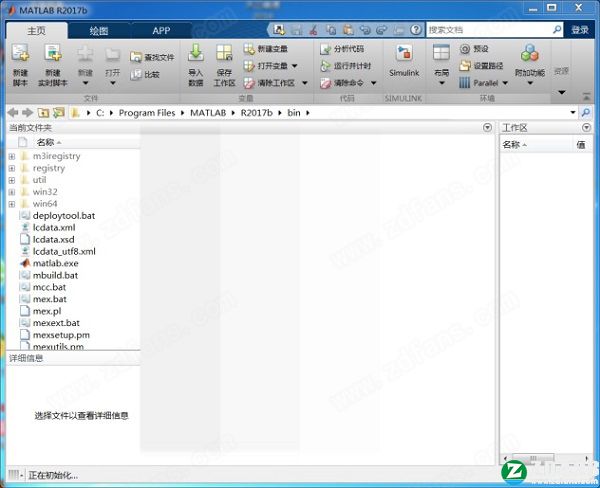Expand the win64 folder
The height and width of the screenshot is (488, 600).
pos(12,204)
